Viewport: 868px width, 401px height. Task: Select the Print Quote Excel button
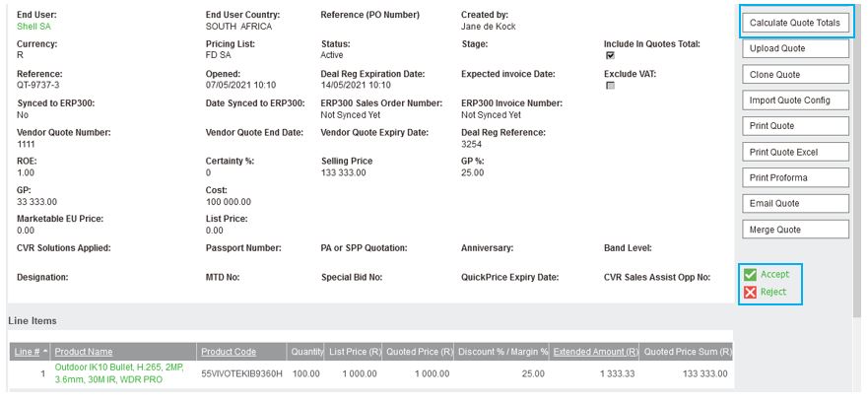[794, 152]
